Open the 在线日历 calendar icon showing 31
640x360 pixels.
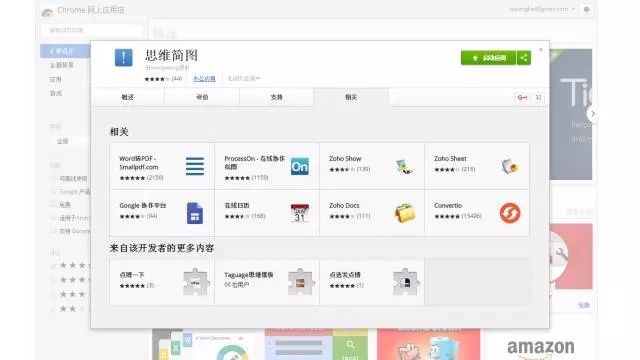pyautogui.click(x=300, y=213)
